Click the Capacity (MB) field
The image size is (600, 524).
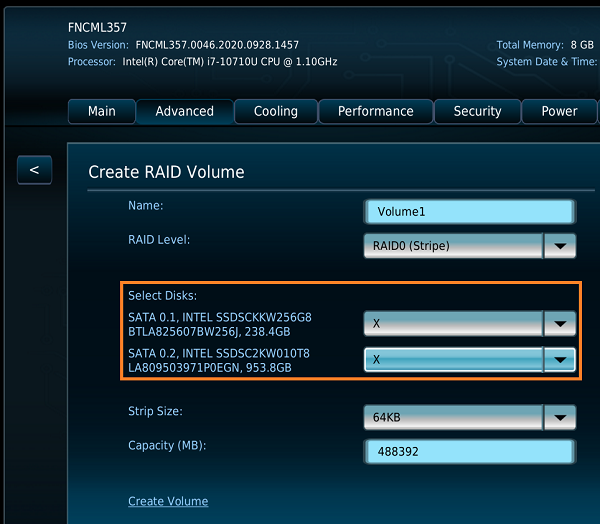470,451
